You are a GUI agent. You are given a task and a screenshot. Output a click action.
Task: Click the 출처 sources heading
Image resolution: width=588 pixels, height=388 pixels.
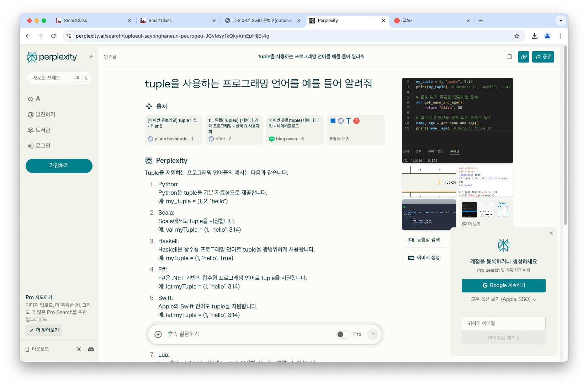(156, 106)
